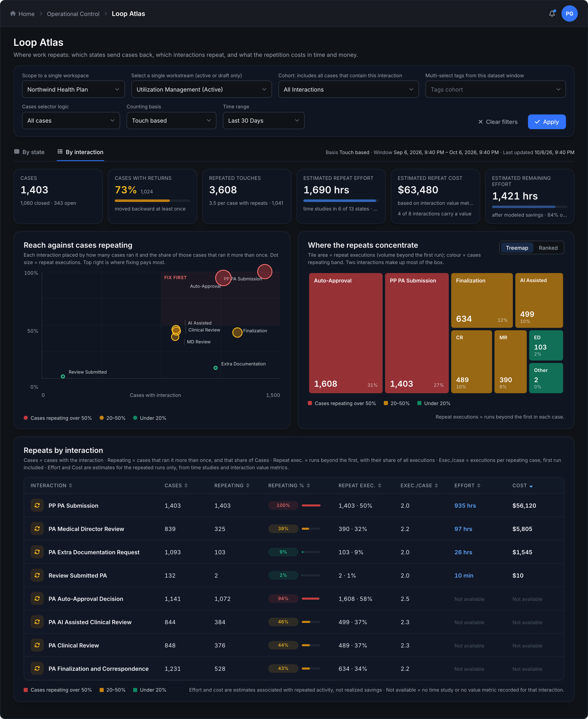The width and height of the screenshot is (588, 719).
Task: Click the Apply filters button
Action: pos(547,122)
